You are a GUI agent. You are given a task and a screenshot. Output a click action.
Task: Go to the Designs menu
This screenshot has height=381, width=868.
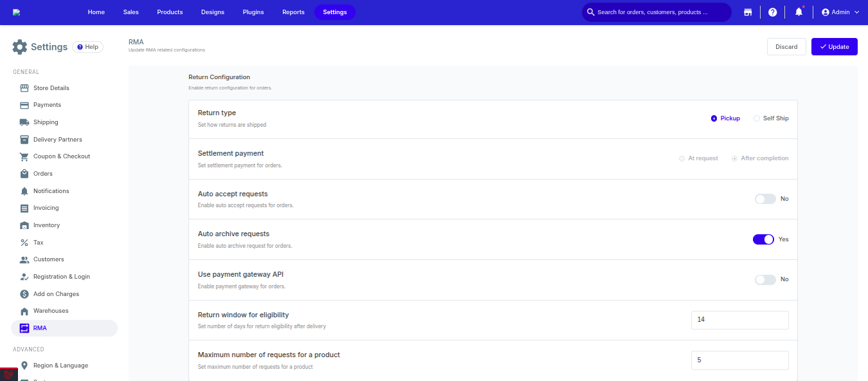(x=213, y=12)
